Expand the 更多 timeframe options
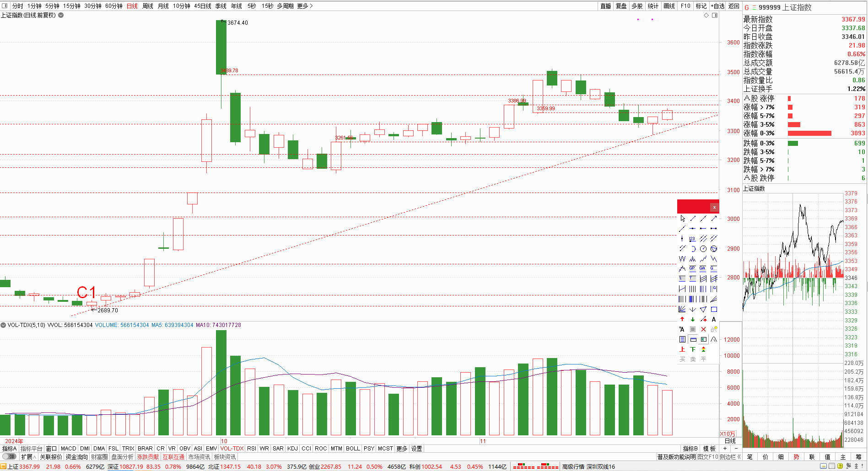 [x=305, y=6]
